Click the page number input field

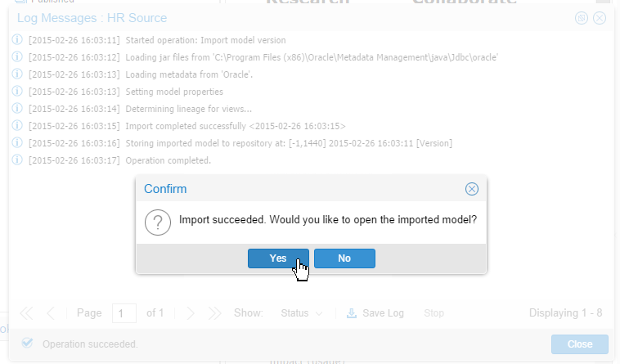[124, 313]
